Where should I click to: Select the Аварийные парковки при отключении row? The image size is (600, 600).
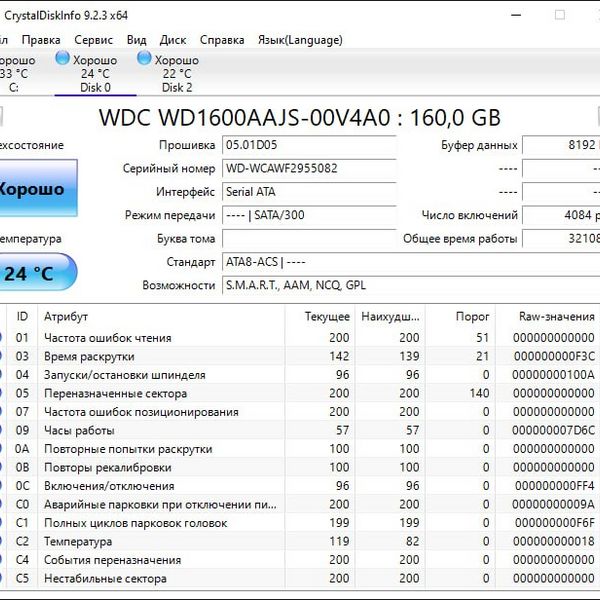300,504
